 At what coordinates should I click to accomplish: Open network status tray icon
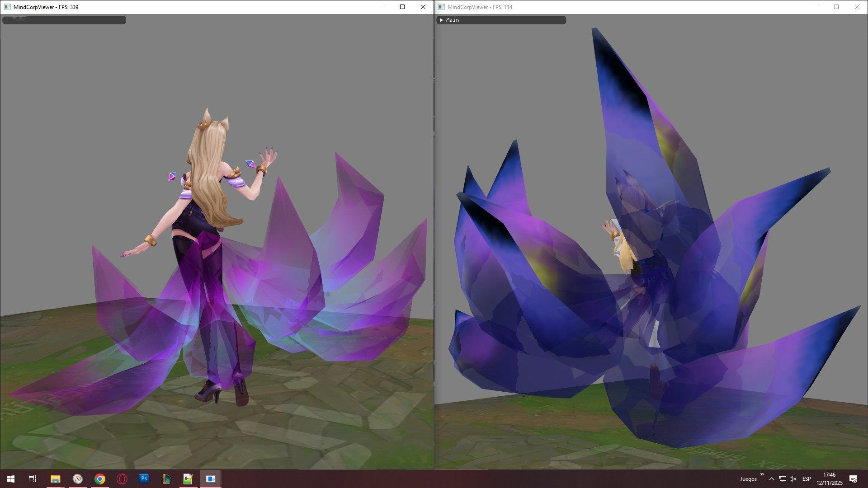click(783, 479)
